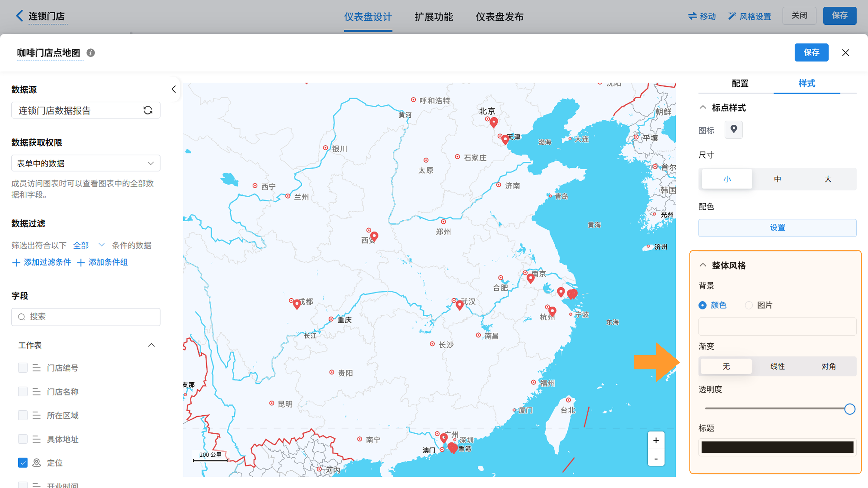Collapse the left data panel arrow

coord(174,89)
